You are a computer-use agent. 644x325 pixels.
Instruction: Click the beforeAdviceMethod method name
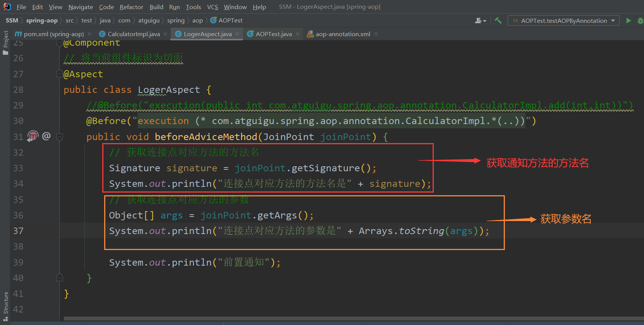coord(206,137)
